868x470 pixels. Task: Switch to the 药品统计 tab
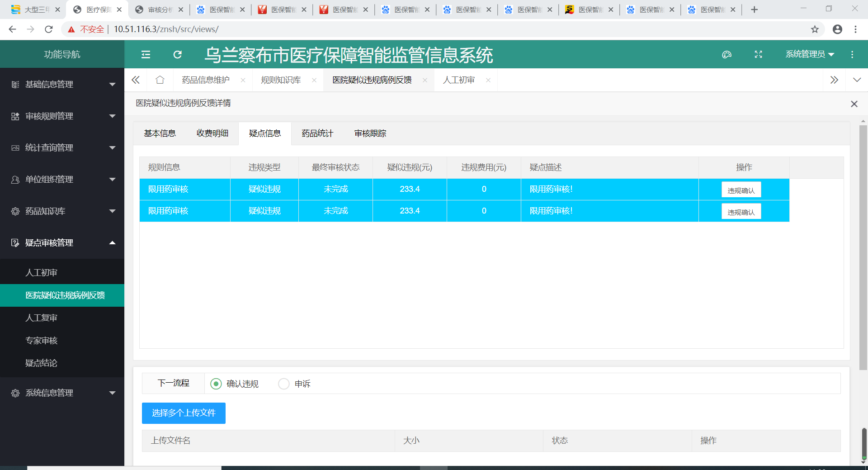pos(317,133)
